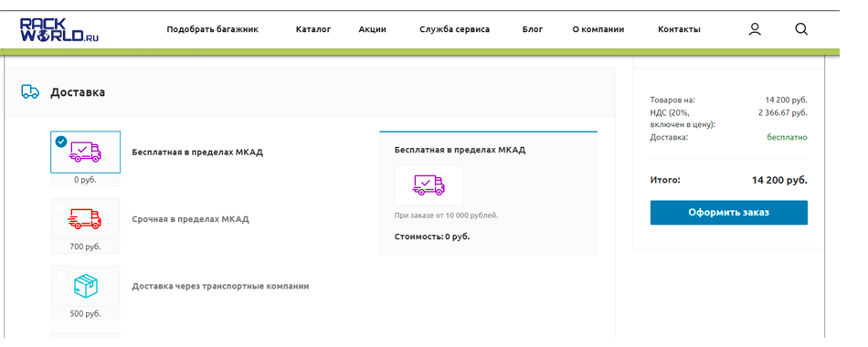This screenshot has width=868, height=347.
Task: Click label 'Доставка через транспортные компании'
Action: point(220,286)
